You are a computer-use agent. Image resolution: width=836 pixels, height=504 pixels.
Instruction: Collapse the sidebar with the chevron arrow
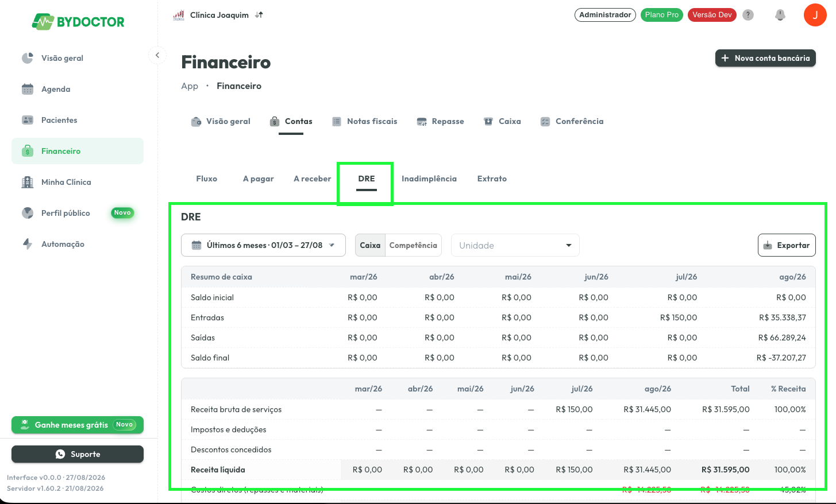157,55
